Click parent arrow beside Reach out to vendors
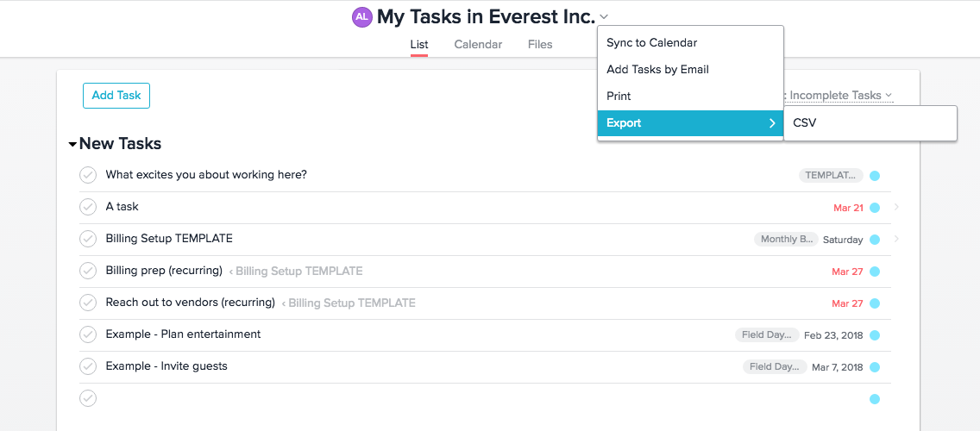 (x=284, y=303)
